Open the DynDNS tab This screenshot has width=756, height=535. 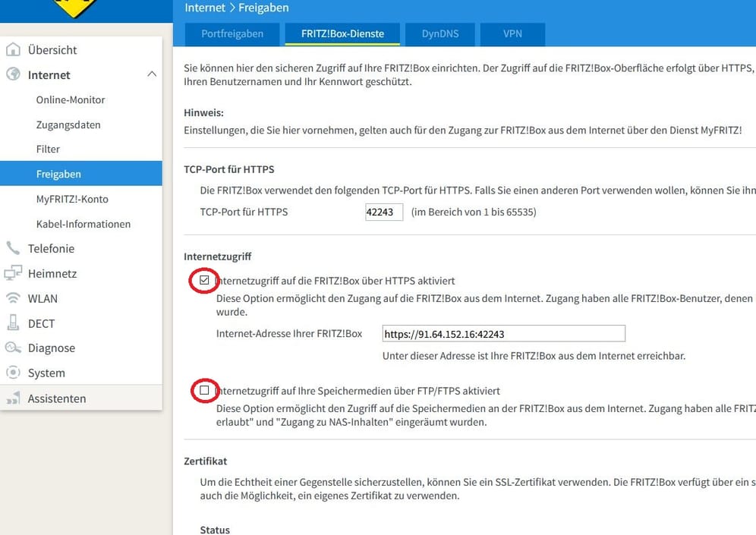(439, 33)
